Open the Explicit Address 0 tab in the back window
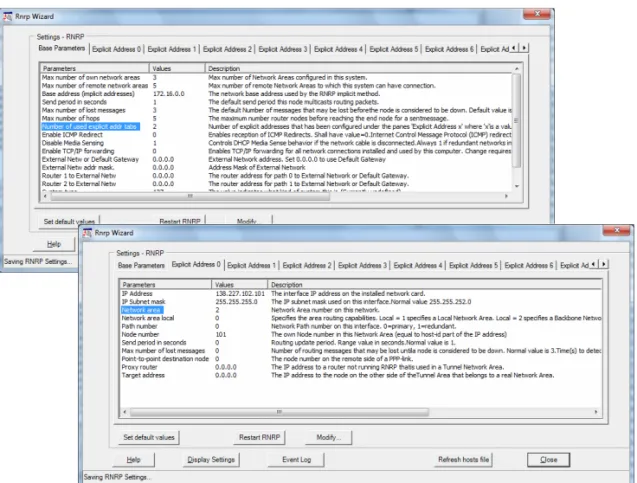This screenshot has width=637, height=483. 117,49
